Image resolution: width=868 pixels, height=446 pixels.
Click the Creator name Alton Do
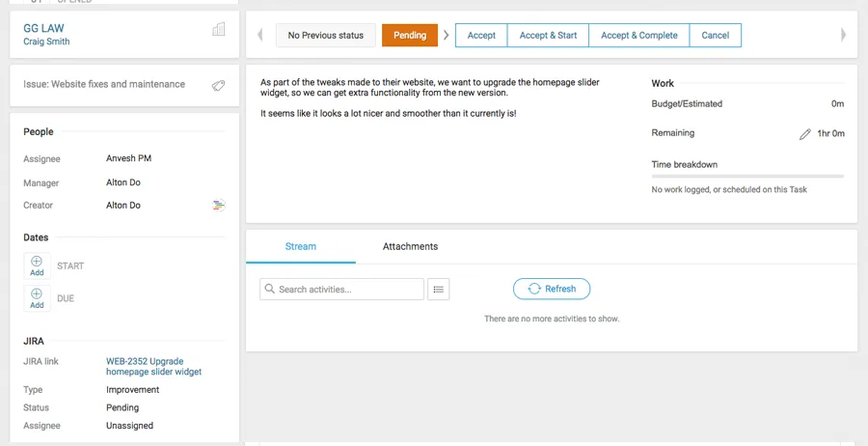122,205
